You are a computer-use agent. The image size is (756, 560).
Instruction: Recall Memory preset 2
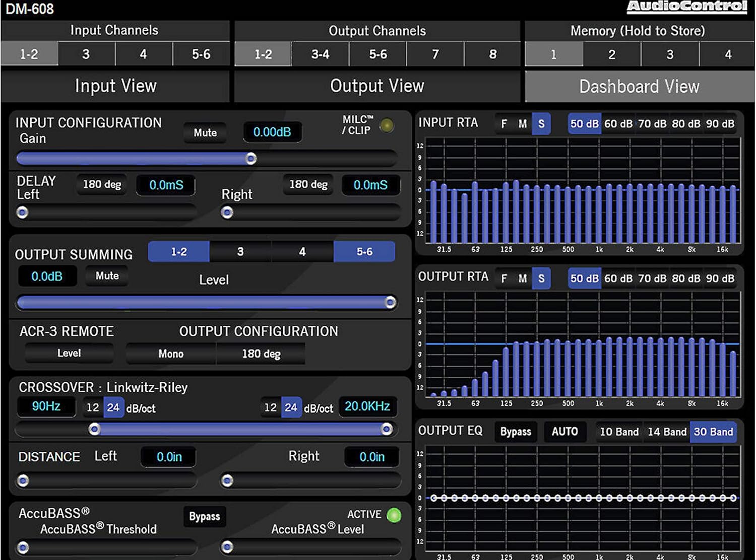tap(611, 54)
